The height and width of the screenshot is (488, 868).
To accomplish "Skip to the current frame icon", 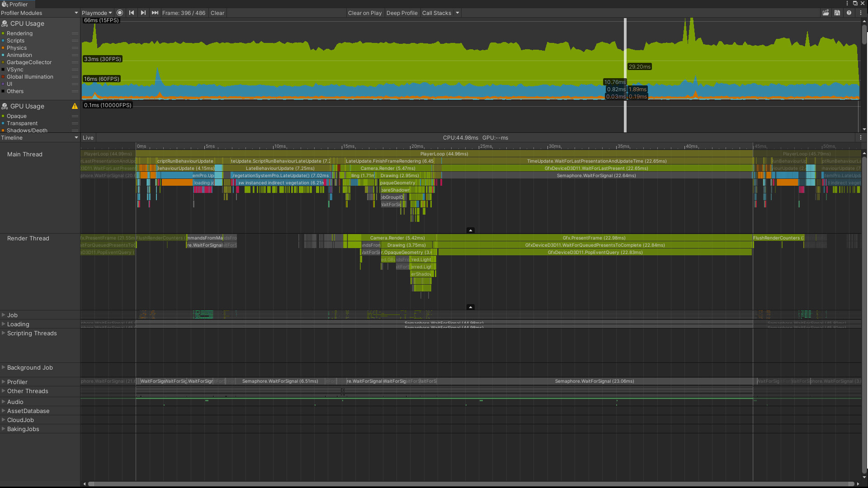I will pos(155,13).
